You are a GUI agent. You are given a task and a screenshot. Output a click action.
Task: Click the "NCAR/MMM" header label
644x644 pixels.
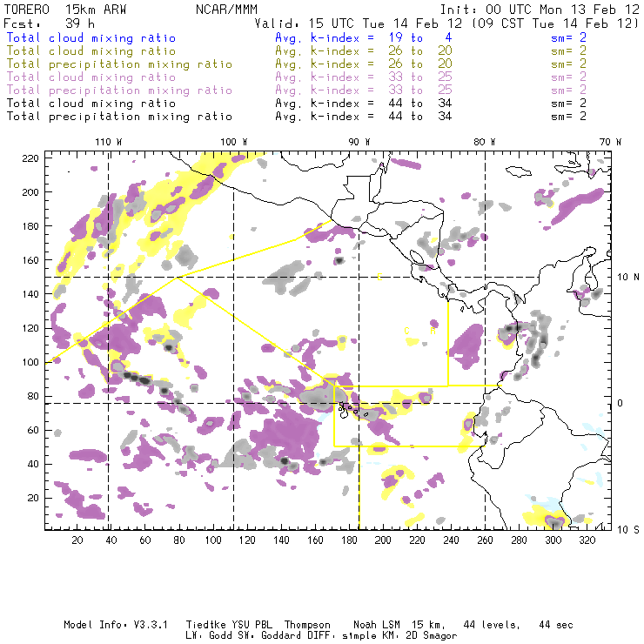click(x=226, y=10)
